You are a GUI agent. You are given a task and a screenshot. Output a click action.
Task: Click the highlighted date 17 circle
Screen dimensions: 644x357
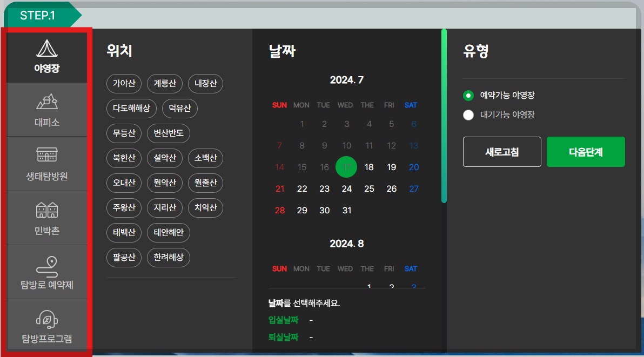[x=346, y=167]
